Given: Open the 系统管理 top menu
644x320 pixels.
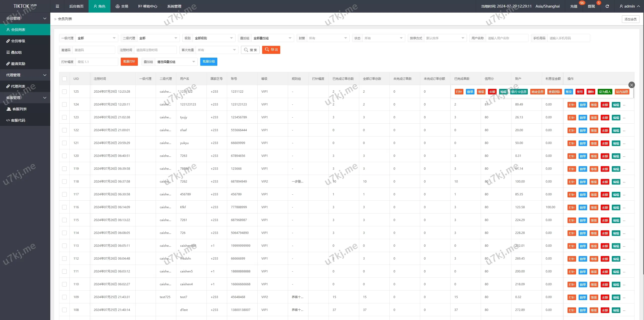Looking at the screenshot, I should click(x=174, y=6).
